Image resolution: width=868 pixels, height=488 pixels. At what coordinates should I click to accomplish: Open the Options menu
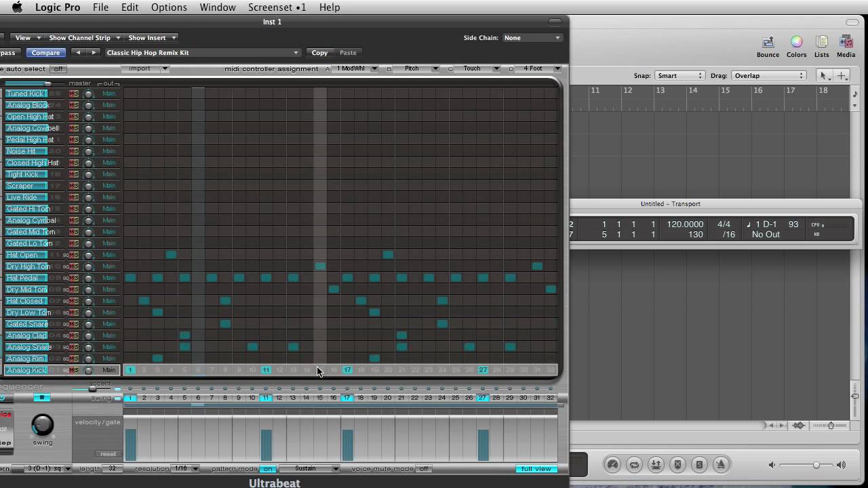tap(169, 7)
